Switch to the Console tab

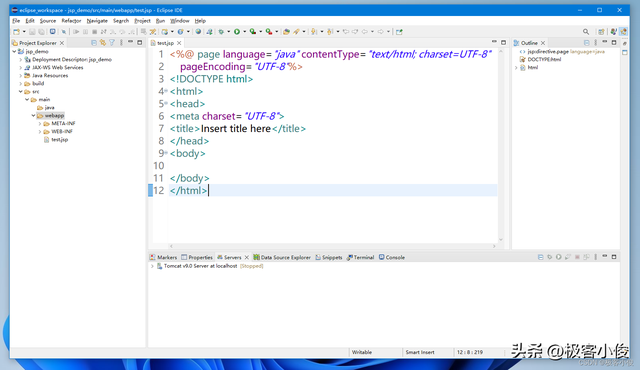(x=392, y=257)
